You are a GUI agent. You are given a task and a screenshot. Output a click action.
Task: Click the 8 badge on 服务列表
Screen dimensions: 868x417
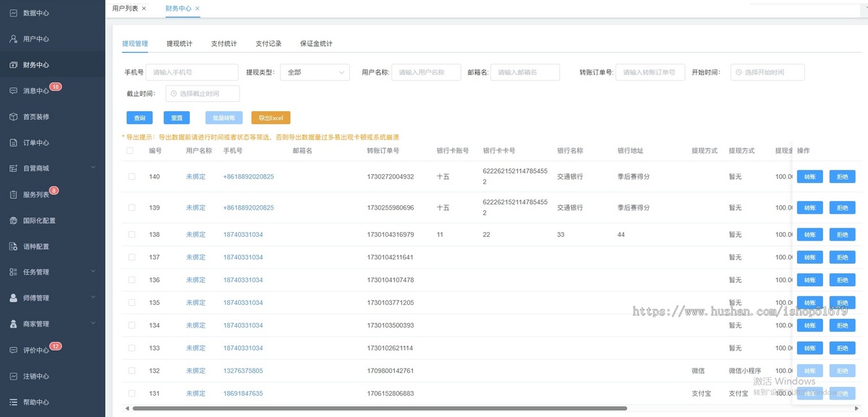click(x=54, y=191)
